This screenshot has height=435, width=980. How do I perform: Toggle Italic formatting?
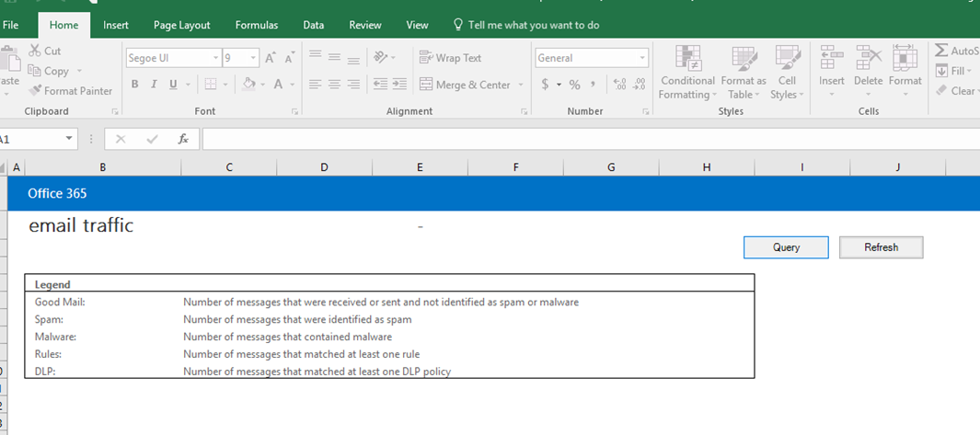coord(155,85)
